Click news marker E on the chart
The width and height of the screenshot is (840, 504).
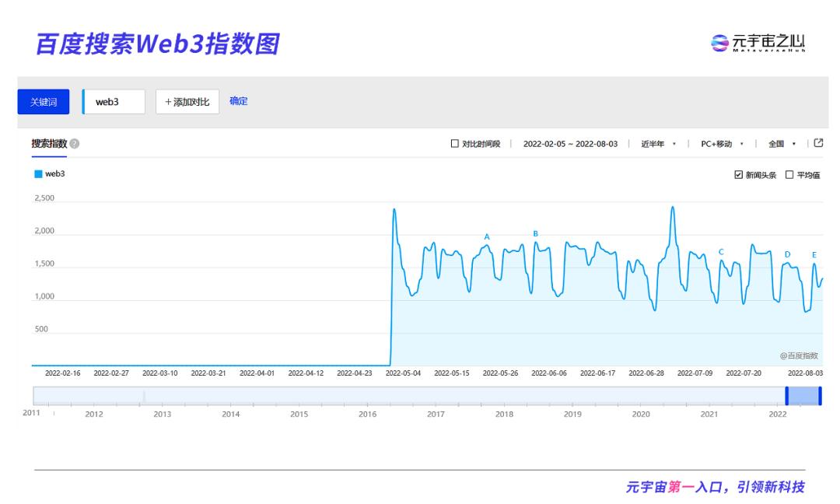pos(814,255)
